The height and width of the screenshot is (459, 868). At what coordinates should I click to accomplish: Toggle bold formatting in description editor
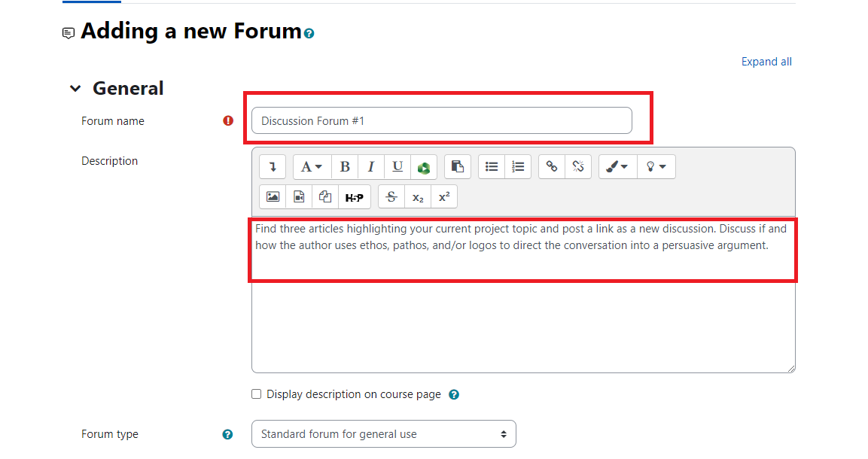point(345,167)
